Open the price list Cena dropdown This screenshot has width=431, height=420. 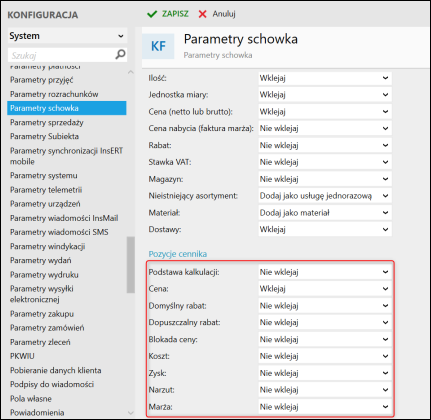click(x=325, y=289)
